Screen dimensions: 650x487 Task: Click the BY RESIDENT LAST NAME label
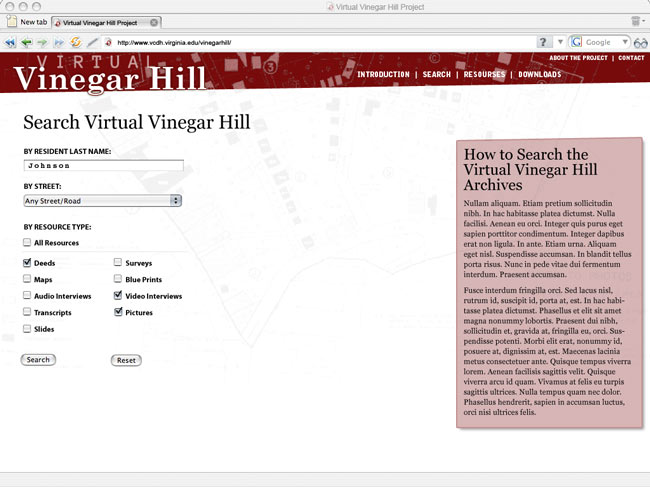click(67, 152)
